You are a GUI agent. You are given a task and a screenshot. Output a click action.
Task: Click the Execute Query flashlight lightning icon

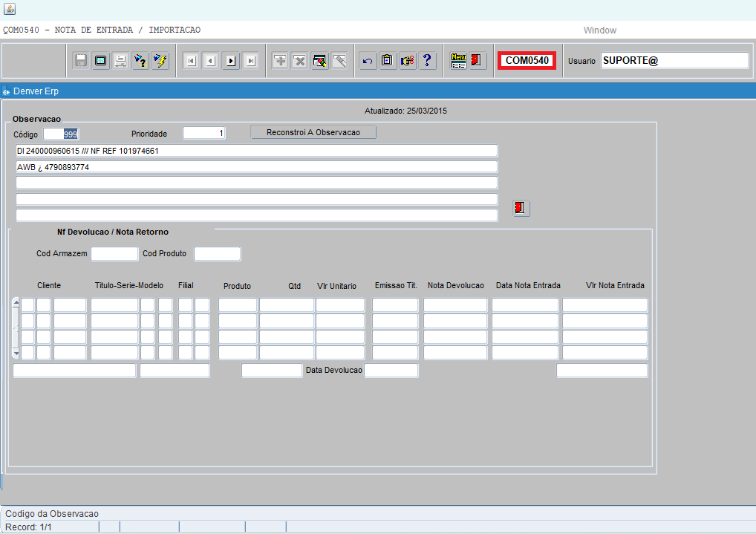pos(160,61)
